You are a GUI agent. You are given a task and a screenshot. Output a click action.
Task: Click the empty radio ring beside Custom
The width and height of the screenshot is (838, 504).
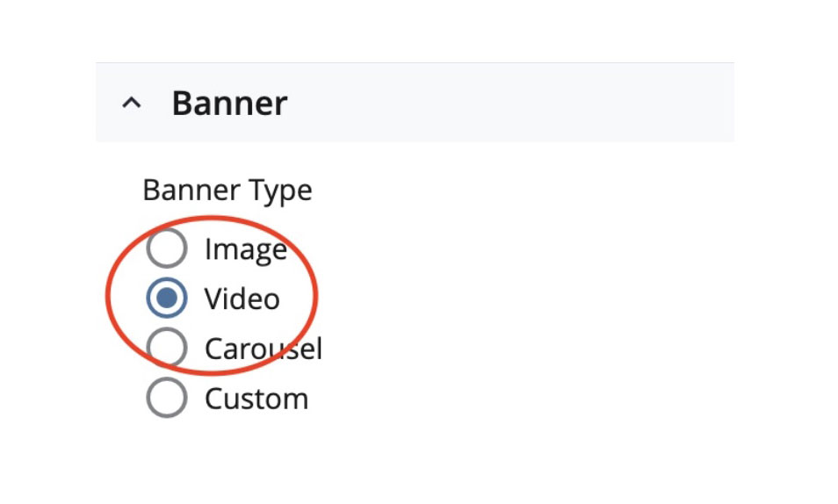pyautogui.click(x=166, y=399)
